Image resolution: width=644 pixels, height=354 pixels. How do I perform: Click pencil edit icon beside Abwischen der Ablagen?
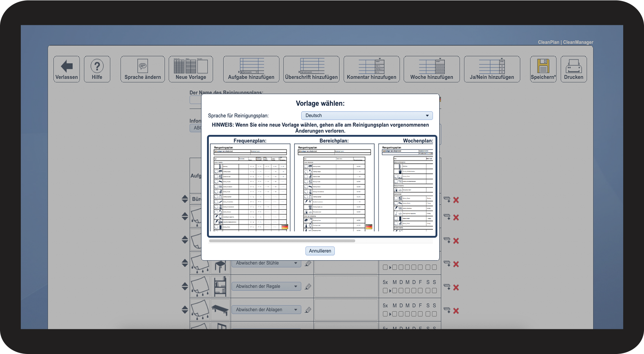(x=308, y=310)
